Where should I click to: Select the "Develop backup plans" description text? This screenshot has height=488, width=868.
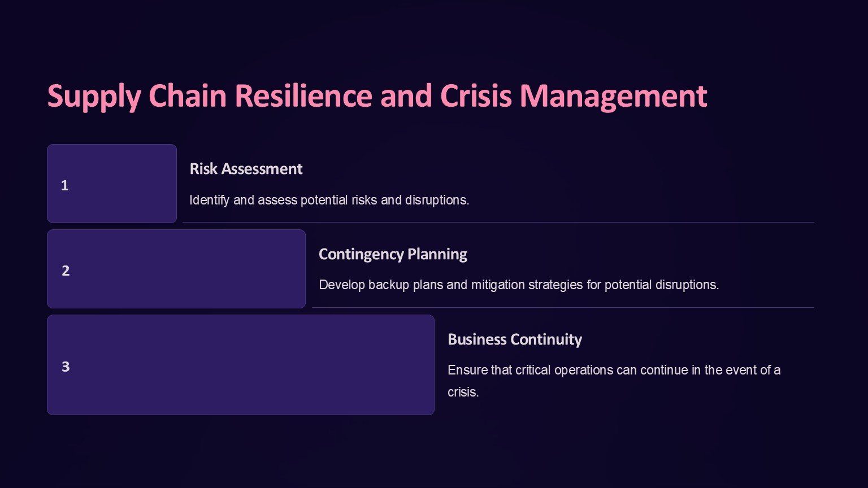click(518, 285)
